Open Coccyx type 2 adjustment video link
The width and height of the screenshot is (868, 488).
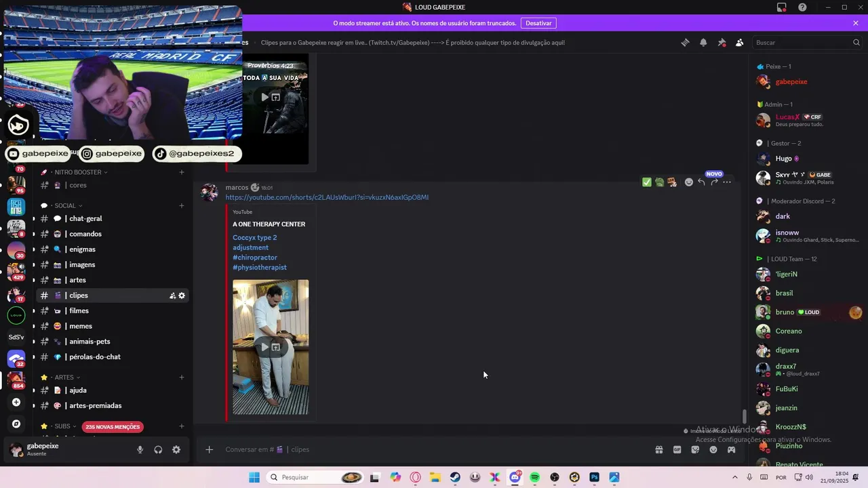pos(260,252)
